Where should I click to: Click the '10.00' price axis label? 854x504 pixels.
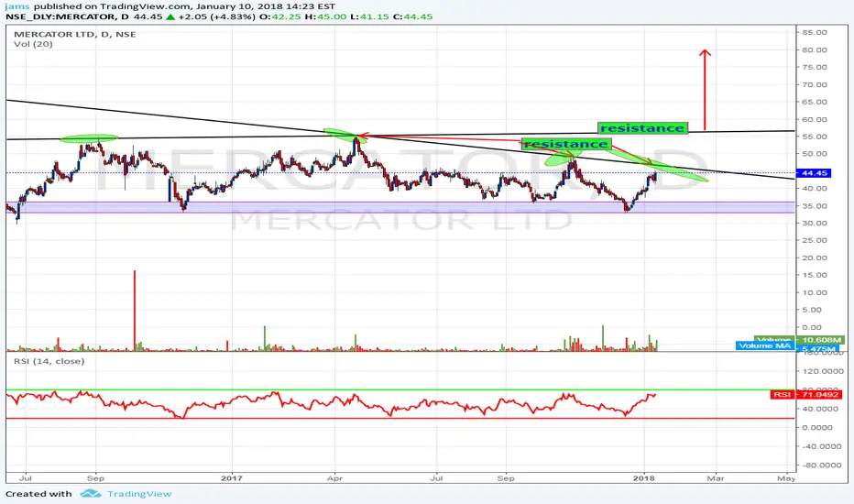click(x=815, y=292)
